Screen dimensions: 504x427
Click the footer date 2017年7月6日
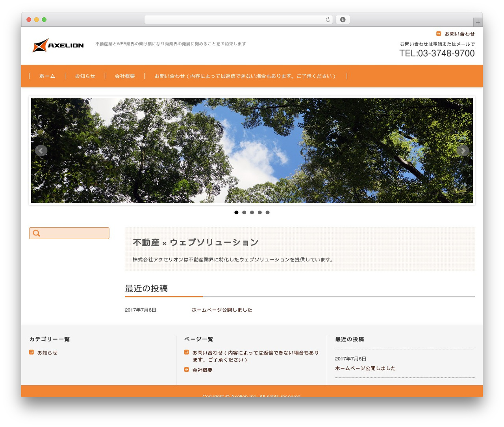pyautogui.click(x=351, y=359)
